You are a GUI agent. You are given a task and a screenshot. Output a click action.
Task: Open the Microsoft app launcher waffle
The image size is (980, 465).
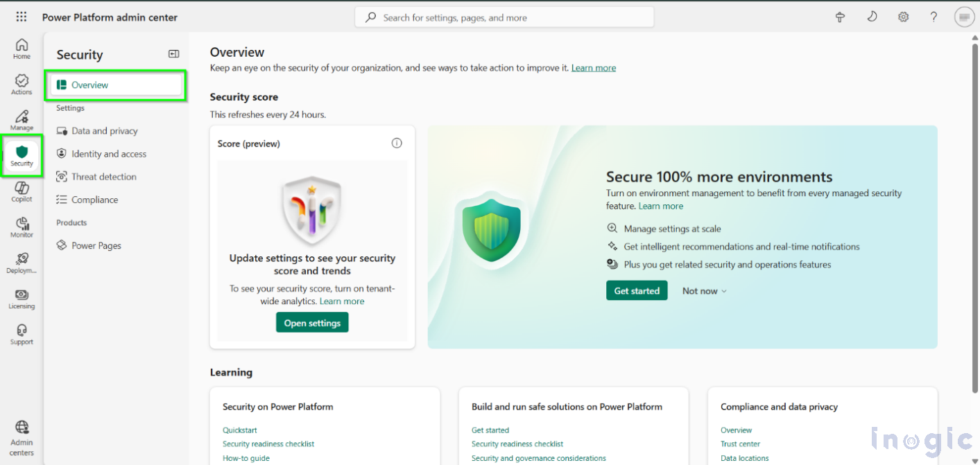click(21, 16)
